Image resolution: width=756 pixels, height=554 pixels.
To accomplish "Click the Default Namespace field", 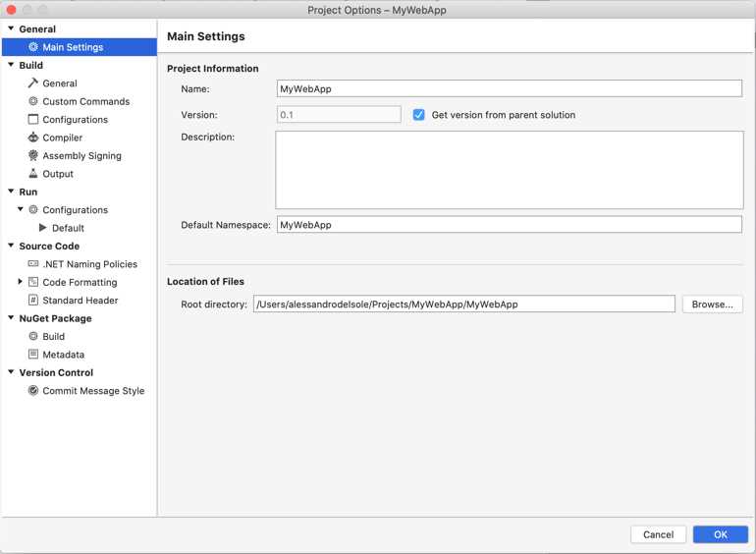I will [510, 225].
